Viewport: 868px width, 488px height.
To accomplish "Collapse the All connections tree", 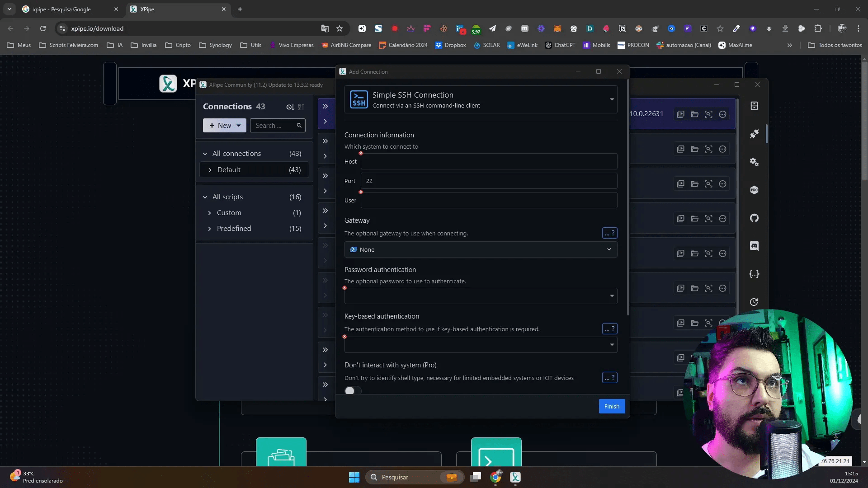I will pos(205,154).
